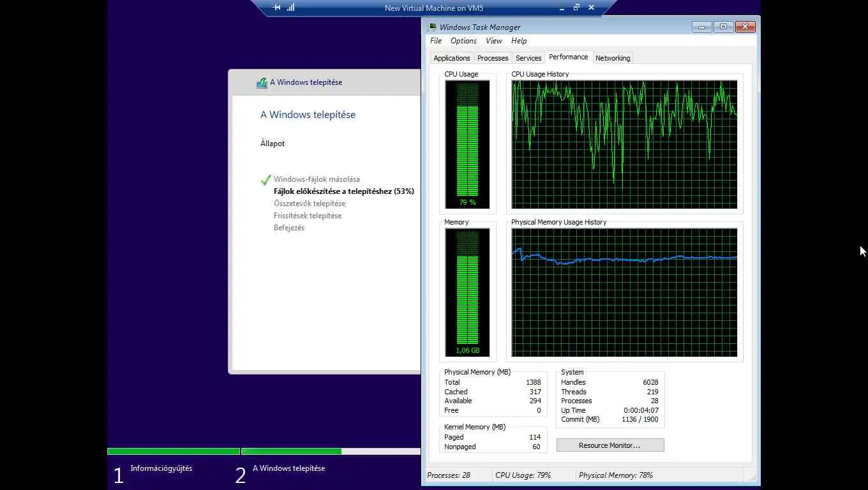The height and width of the screenshot is (490, 868).
Task: Click green checkmark beside Windows-fájlok másolása
Action: click(x=266, y=180)
